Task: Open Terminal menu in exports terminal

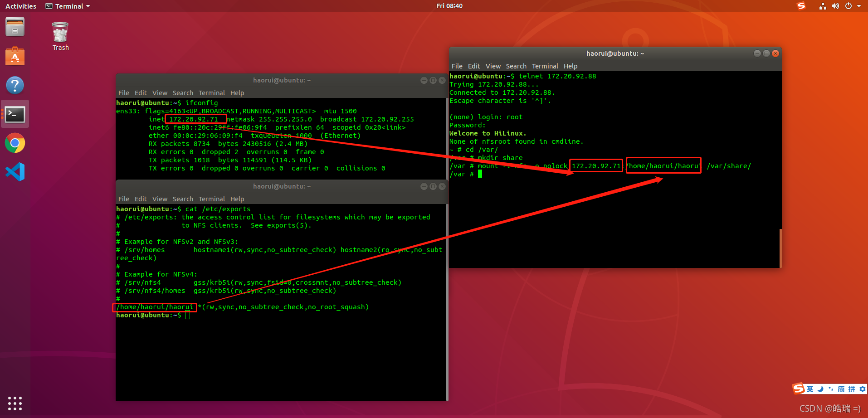Action: tap(212, 199)
